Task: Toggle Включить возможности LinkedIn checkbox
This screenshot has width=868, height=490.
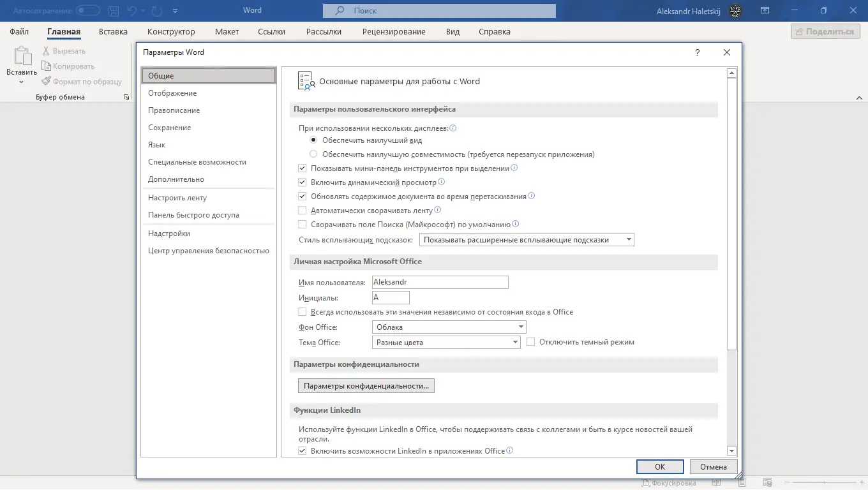Action: tap(303, 451)
